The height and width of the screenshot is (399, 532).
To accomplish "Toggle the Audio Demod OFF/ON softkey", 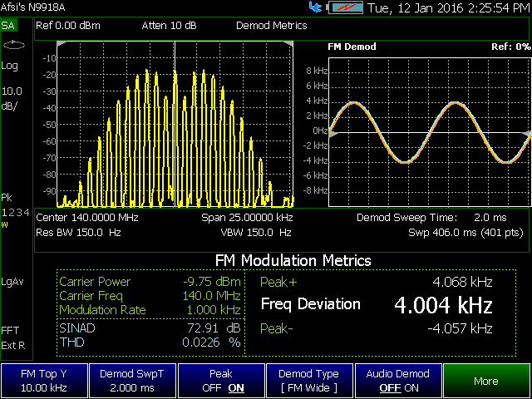I will [x=398, y=381].
